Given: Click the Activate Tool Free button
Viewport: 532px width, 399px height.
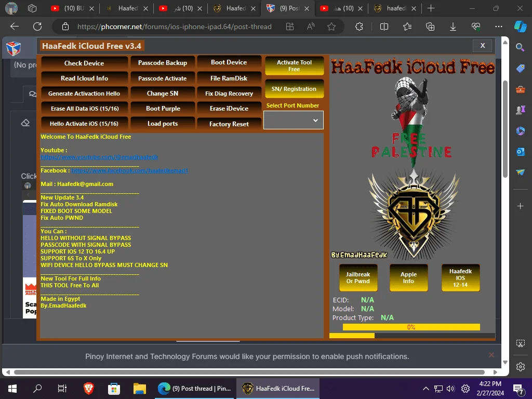Looking at the screenshot, I should point(294,66).
